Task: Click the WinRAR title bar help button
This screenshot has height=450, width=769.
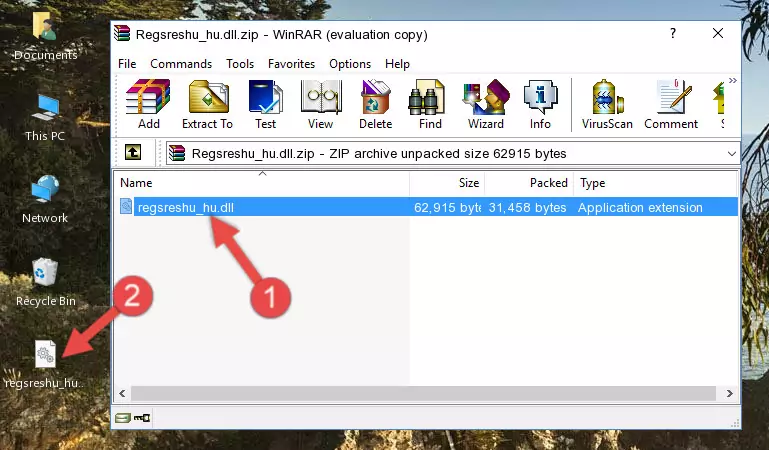Action: [x=673, y=33]
